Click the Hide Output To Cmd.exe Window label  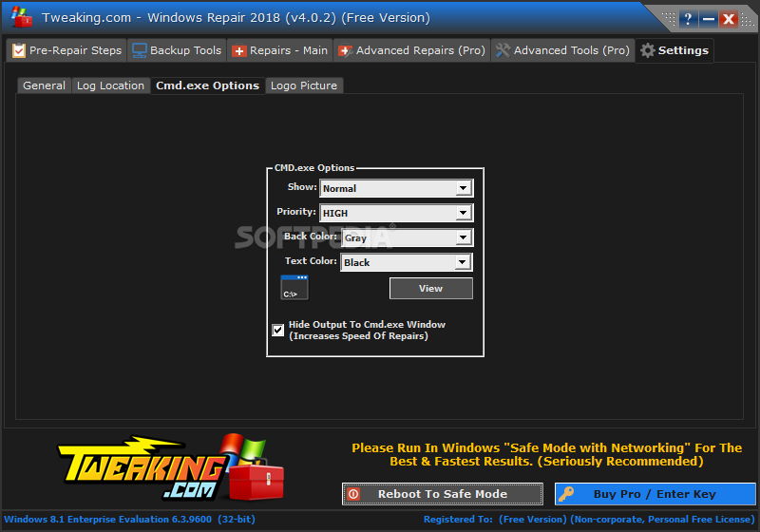[367, 330]
